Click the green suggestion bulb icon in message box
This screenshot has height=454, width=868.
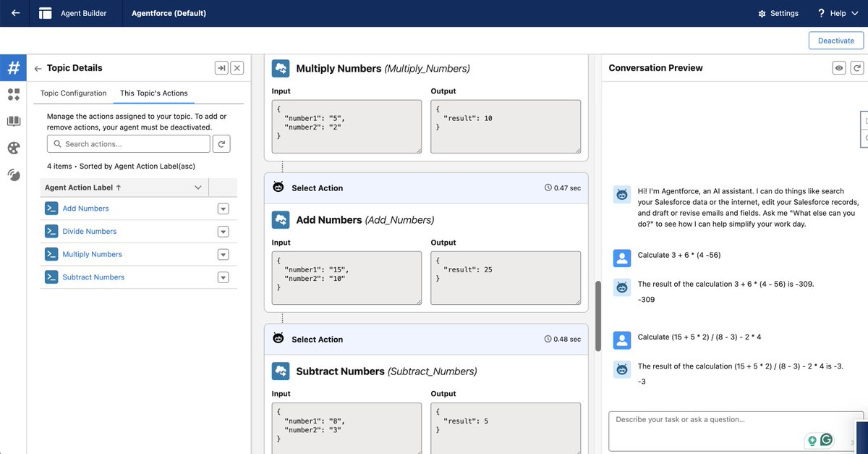click(812, 440)
